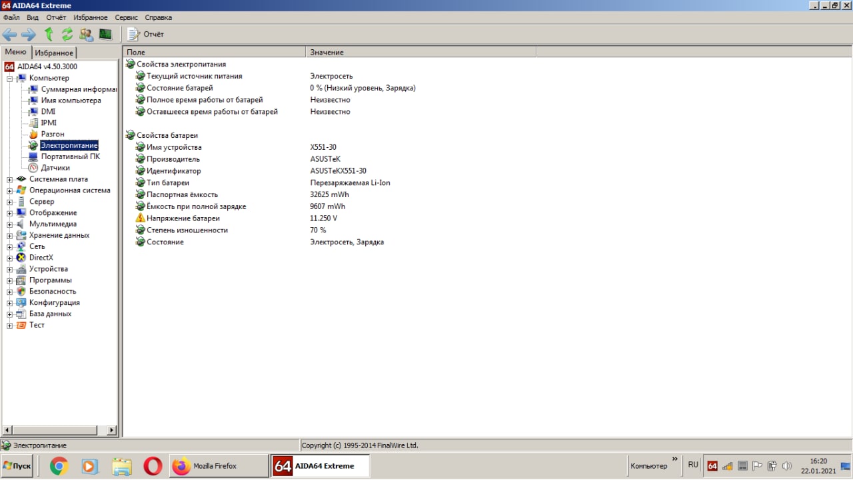Open the Вид menu

point(33,17)
